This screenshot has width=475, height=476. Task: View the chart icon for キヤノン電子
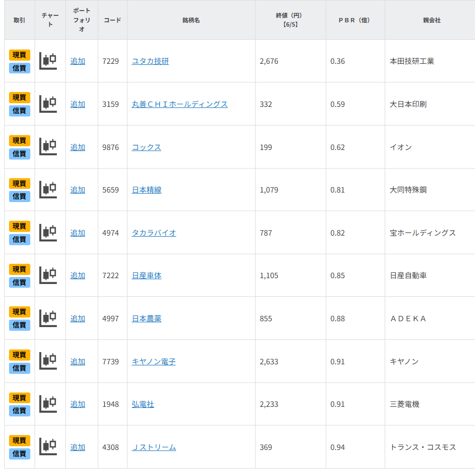pyautogui.click(x=48, y=362)
